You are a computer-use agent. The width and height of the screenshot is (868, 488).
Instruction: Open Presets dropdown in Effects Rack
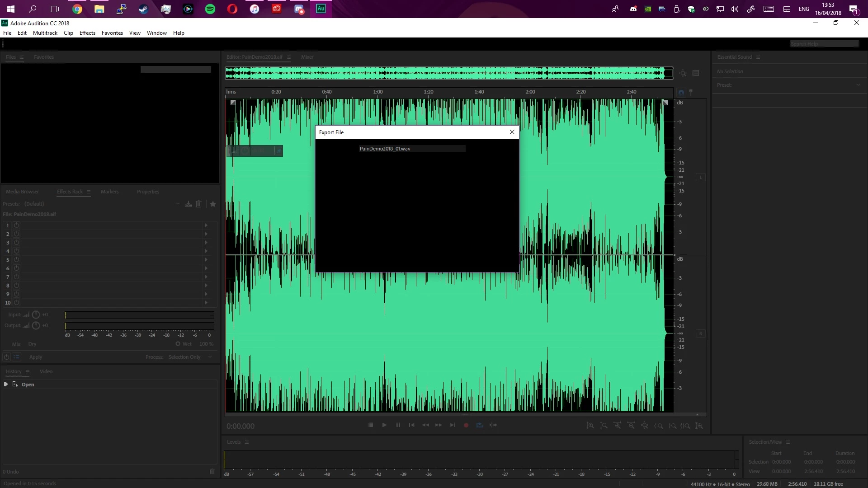pos(178,204)
